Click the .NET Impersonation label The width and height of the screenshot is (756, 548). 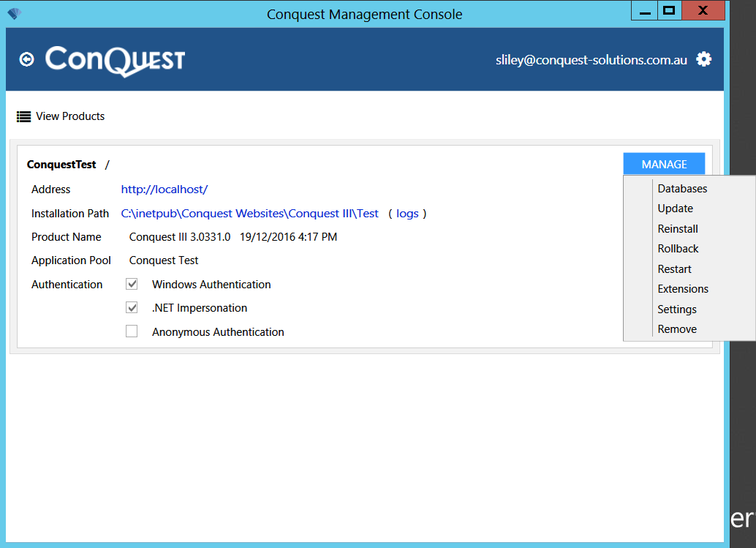point(200,308)
